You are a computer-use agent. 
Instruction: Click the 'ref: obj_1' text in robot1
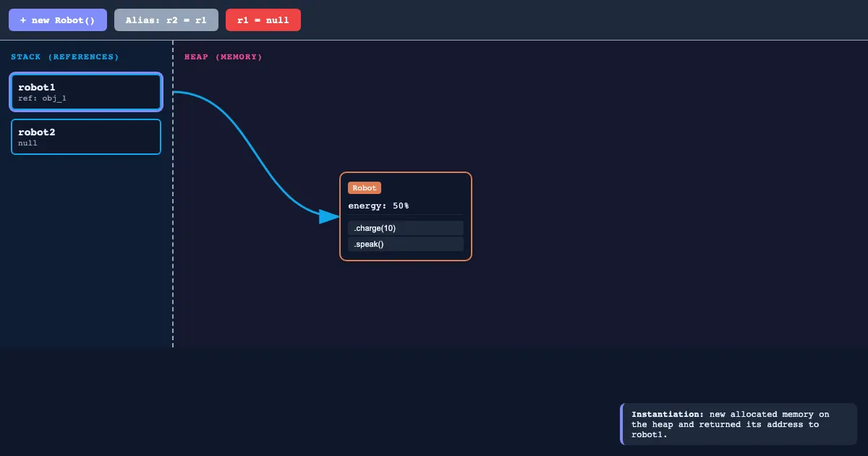43,98
